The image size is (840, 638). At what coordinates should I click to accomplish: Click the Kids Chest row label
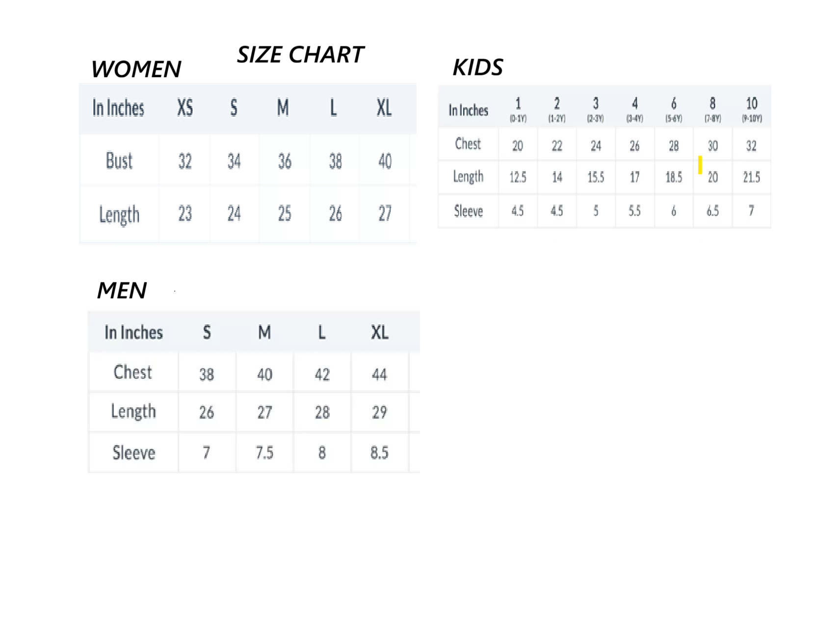tap(468, 144)
